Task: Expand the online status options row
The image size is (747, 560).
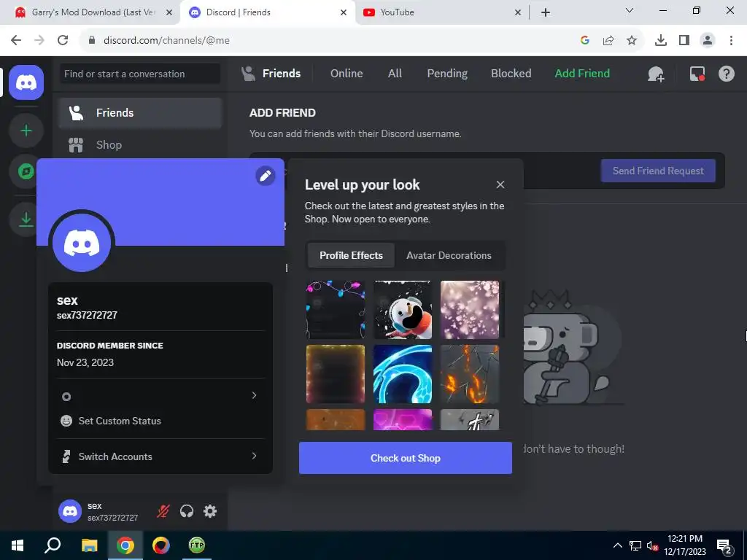Action: tap(160, 396)
